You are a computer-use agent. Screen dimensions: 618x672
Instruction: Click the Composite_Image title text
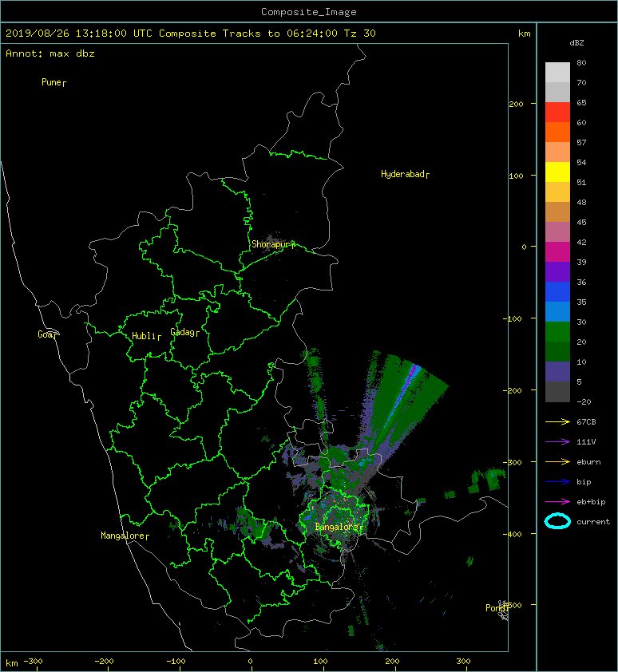point(309,12)
